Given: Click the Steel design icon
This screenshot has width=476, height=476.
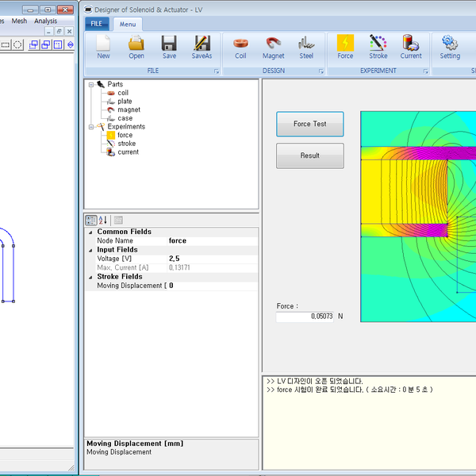Looking at the screenshot, I should 306,46.
